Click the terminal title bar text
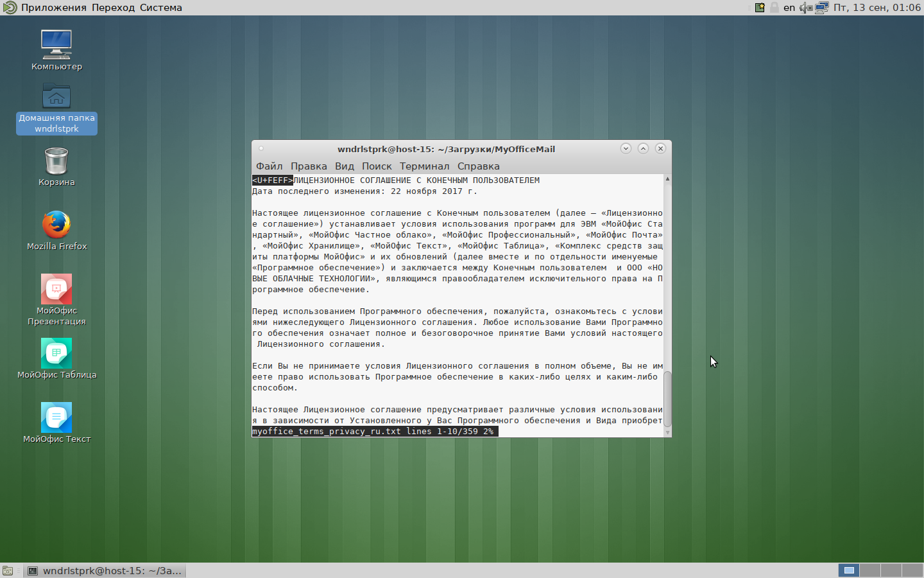Viewport: 924px width, 578px height. pos(447,149)
